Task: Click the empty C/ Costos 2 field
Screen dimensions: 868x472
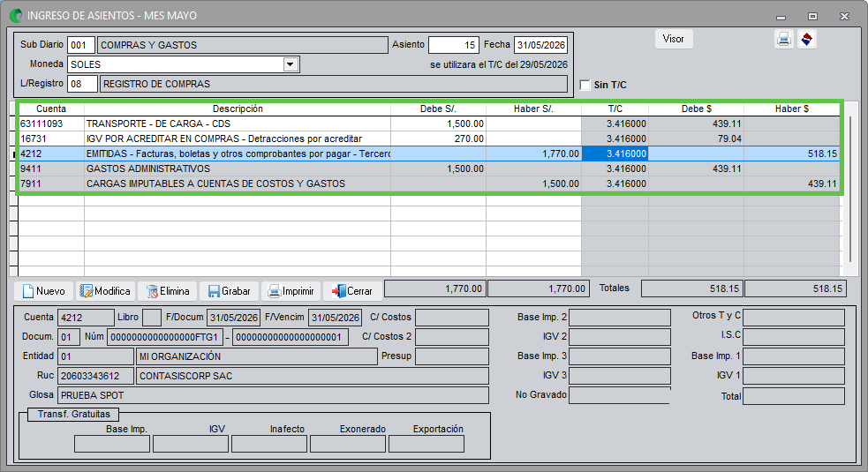Action: [x=452, y=337]
